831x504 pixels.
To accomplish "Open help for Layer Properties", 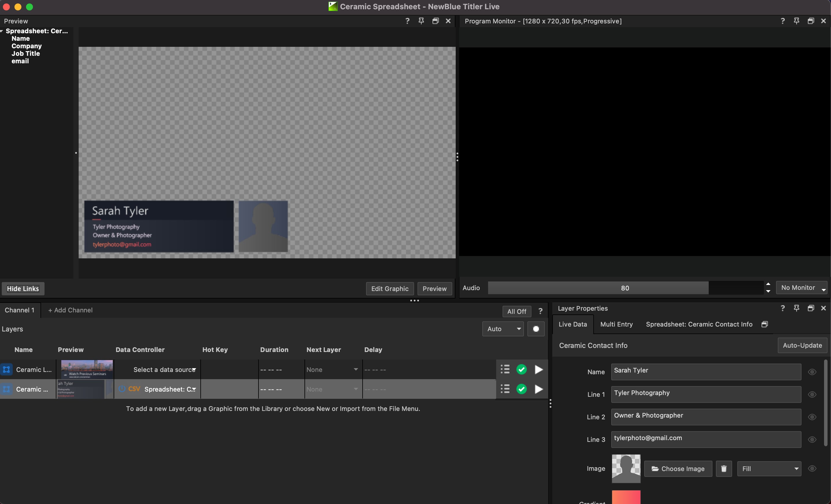I will click(x=782, y=308).
